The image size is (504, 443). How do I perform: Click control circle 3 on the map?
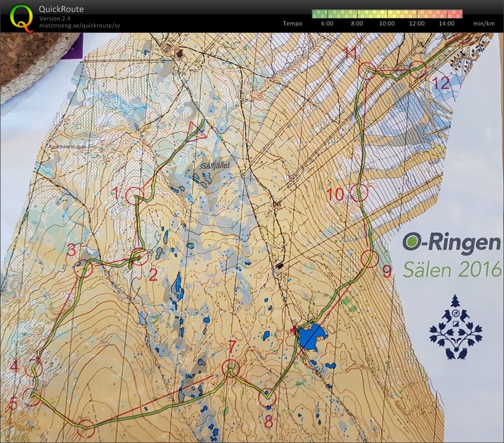pos(83,269)
